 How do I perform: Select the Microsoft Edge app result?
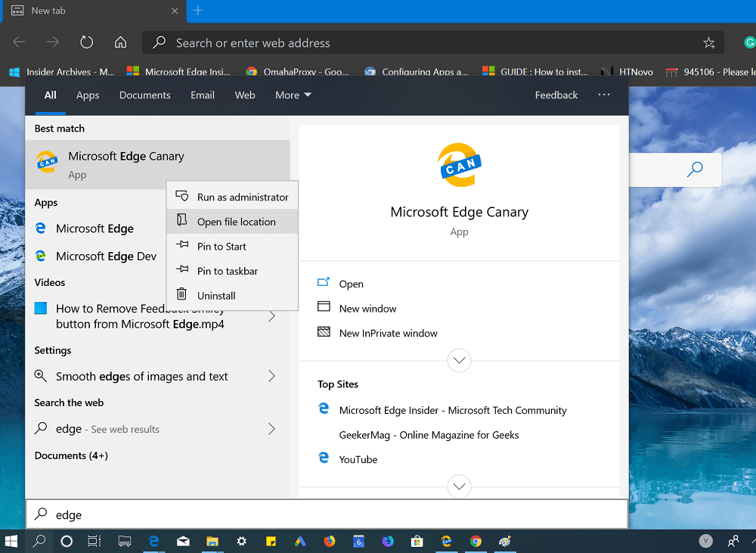tap(96, 228)
